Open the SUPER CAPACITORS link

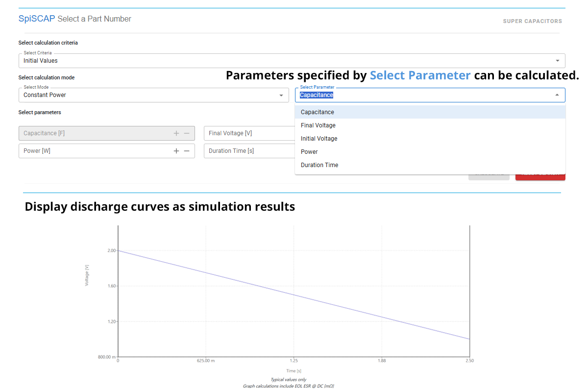(533, 21)
